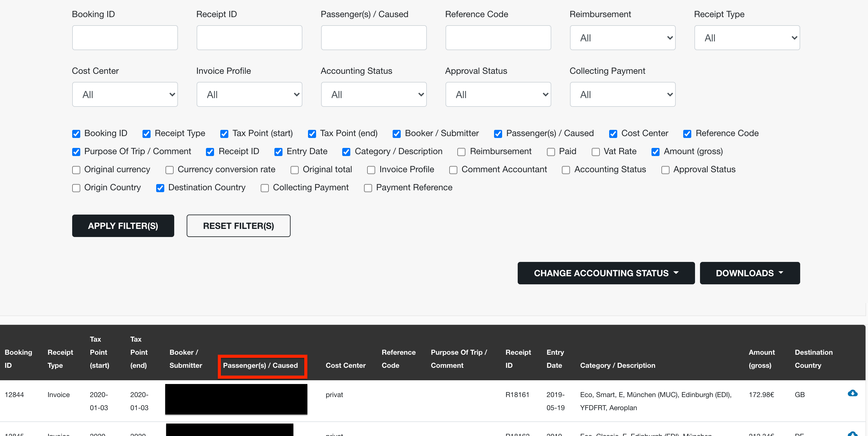The width and height of the screenshot is (868, 436).
Task: Uncheck Destination Country column checkbox
Action: 160,188
